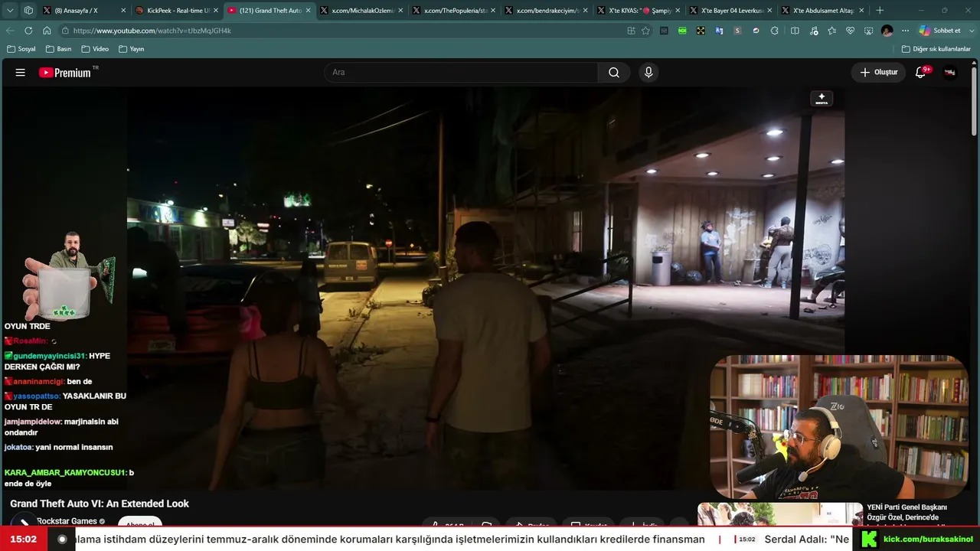The width and height of the screenshot is (980, 551).
Task: Open the YouTube guide hamburger menu
Action: [x=21, y=73]
